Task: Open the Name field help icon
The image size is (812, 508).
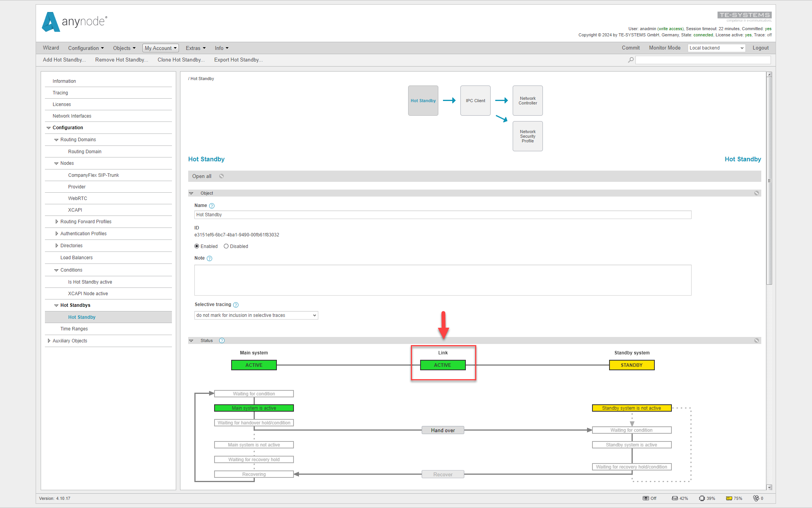Action: (212, 206)
